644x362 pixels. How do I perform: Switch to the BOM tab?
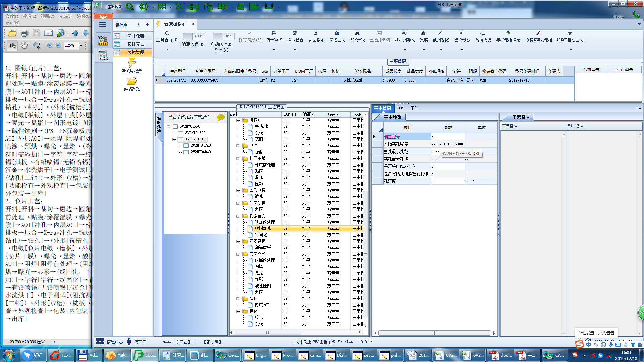(x=400, y=108)
